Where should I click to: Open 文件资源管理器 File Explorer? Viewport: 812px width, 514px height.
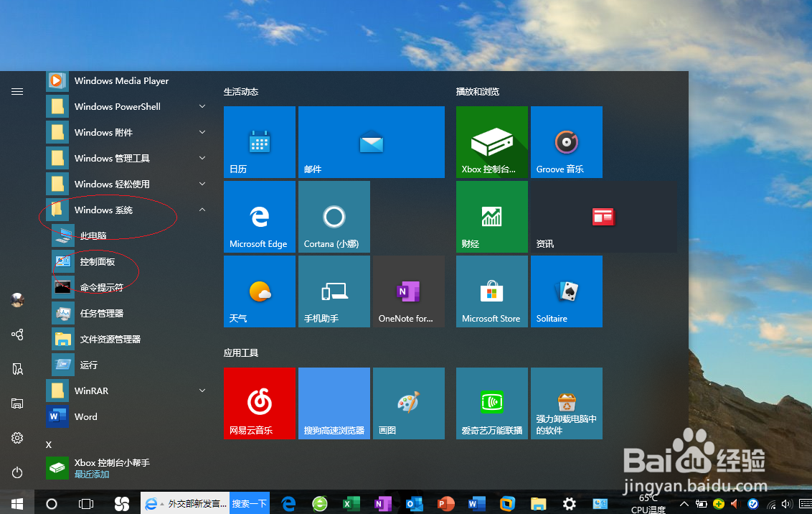131,340
